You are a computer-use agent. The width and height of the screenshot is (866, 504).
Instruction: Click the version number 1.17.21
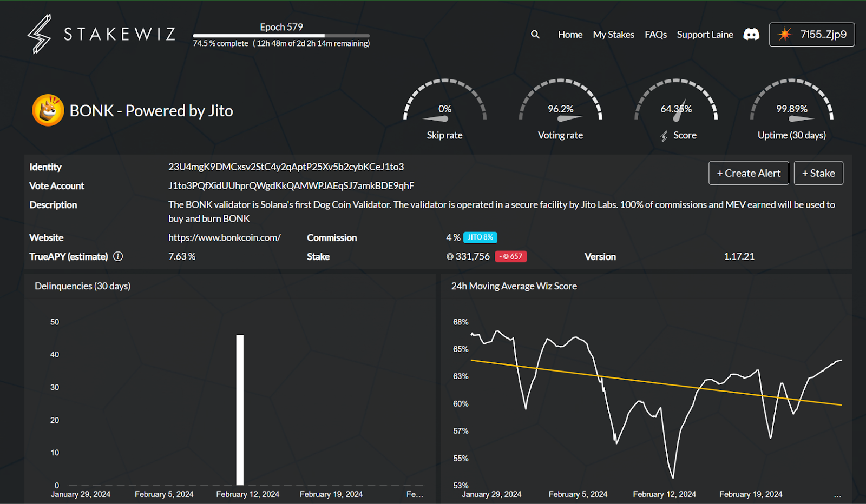tap(739, 256)
